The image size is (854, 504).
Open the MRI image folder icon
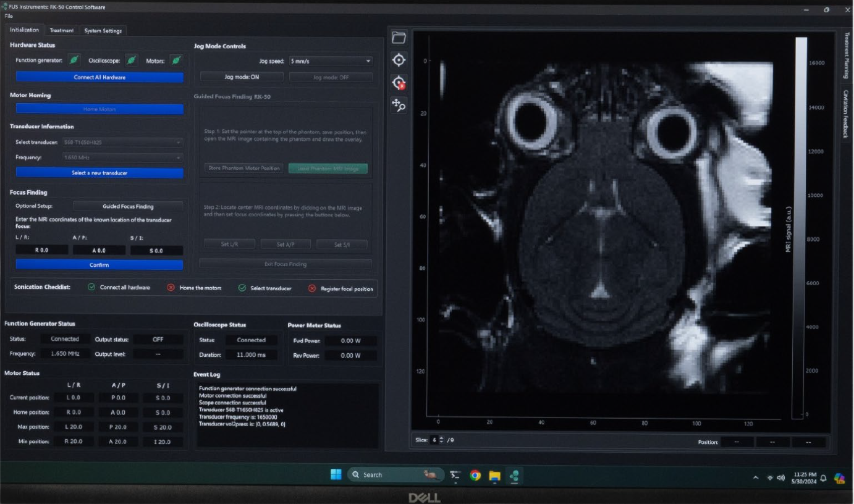[x=399, y=38]
